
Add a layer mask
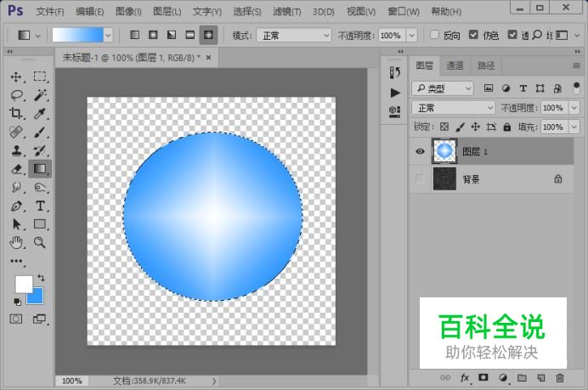(483, 377)
